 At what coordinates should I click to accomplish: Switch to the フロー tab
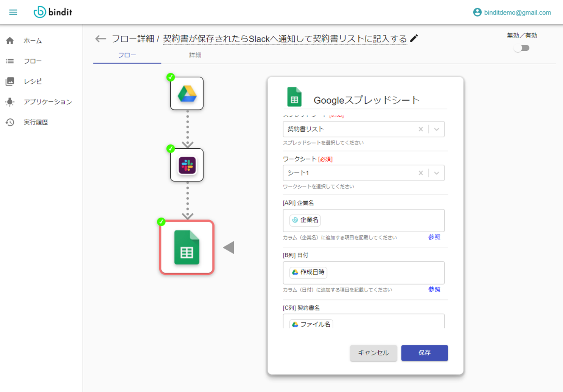127,55
